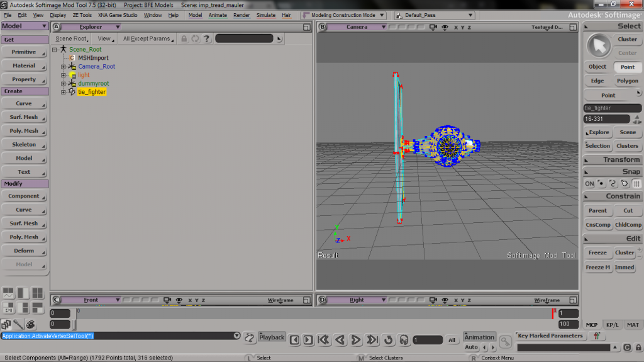Enable Polygon selection filter

[x=627, y=81]
